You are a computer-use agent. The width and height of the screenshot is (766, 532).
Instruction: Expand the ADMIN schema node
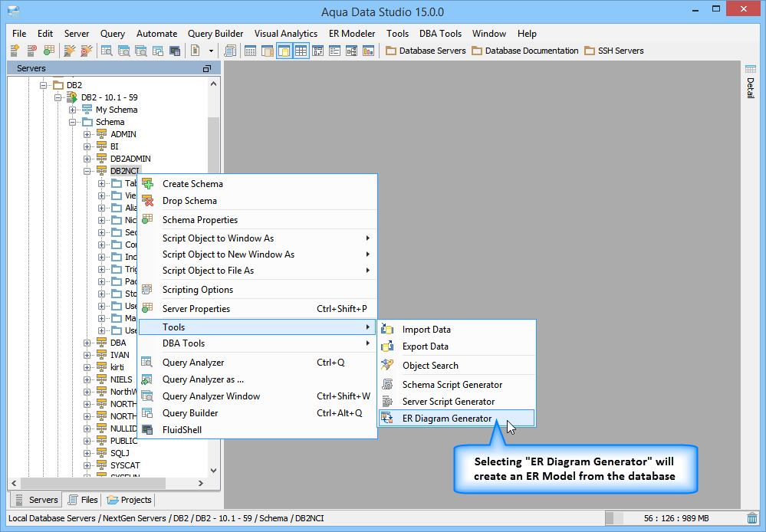87,134
